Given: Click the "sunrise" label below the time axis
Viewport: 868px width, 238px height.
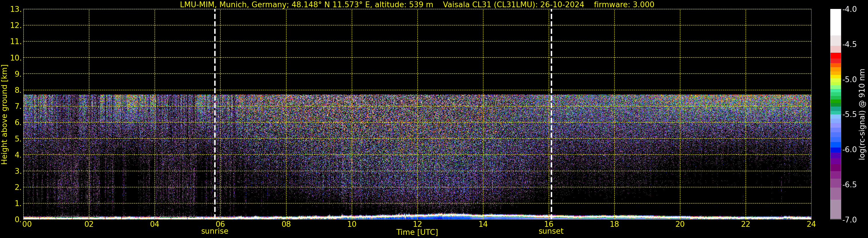Looking at the screenshot, I should coord(215,231).
